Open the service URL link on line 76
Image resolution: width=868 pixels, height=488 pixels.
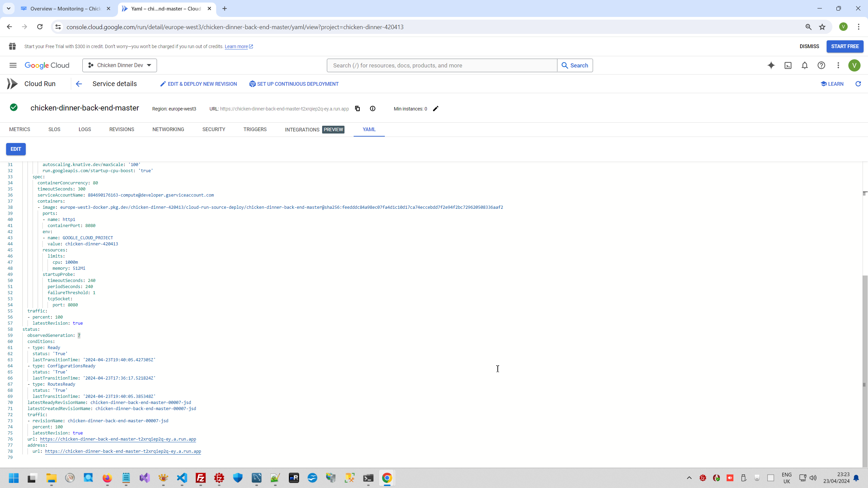[118, 439]
